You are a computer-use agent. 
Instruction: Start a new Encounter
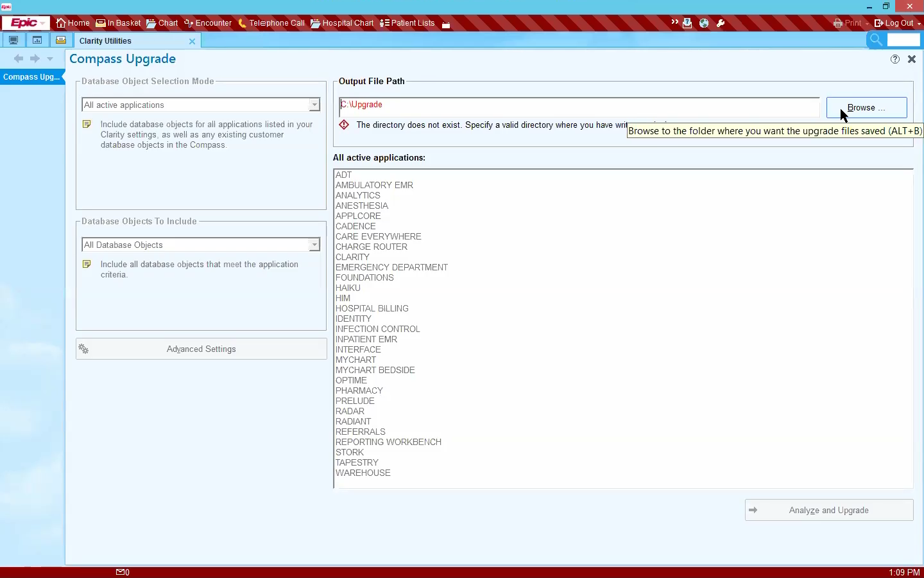[x=208, y=23]
